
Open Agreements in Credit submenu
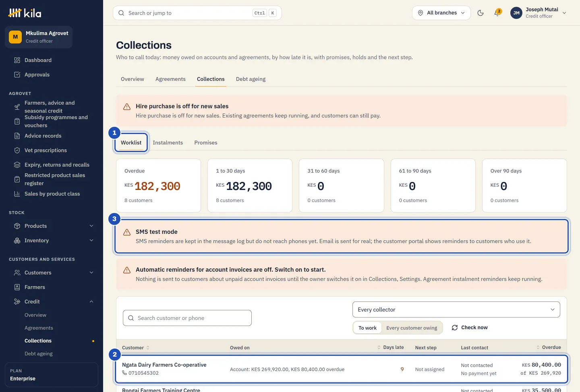tap(39, 328)
